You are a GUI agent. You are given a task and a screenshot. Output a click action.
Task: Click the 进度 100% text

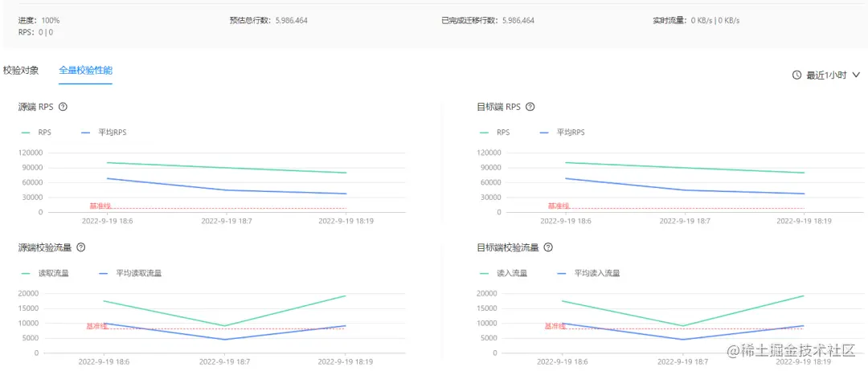pyautogui.click(x=39, y=20)
